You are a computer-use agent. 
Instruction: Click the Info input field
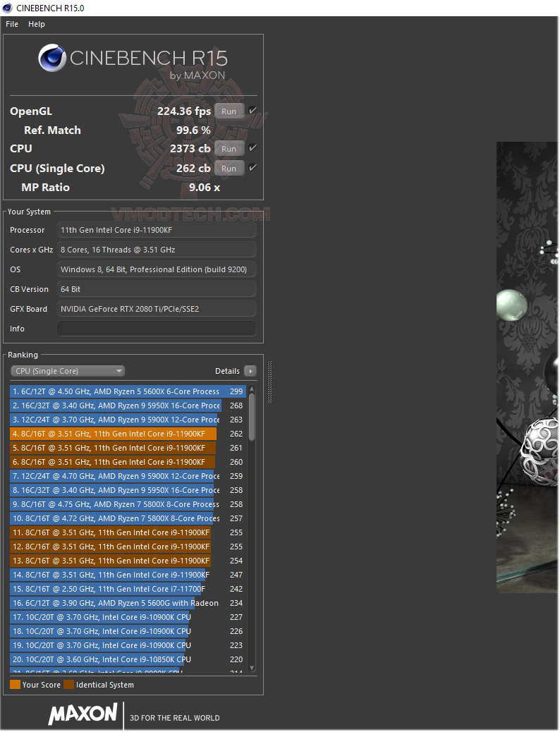coord(157,329)
